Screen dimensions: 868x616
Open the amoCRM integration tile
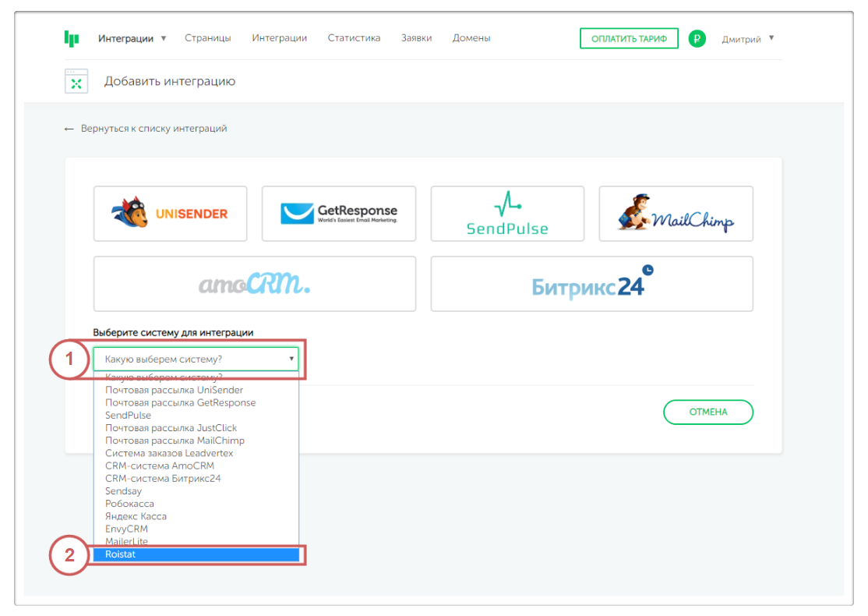pyautogui.click(x=254, y=284)
